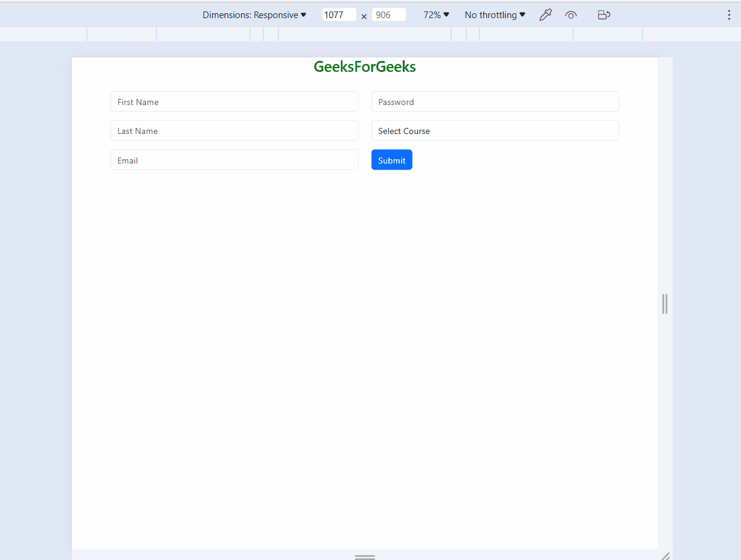The height and width of the screenshot is (560, 741).
Task: Click the Email input field
Action: 234,160
